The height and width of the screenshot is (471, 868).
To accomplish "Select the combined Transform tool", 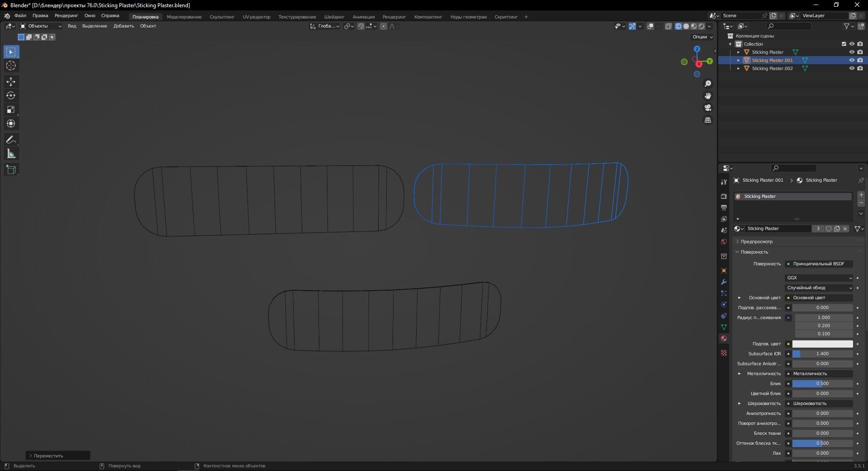I will (x=11, y=124).
